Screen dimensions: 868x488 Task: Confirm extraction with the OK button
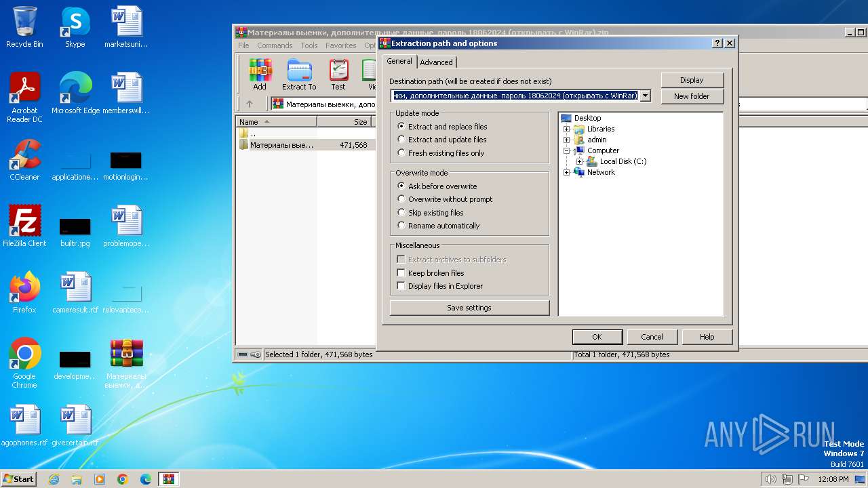click(x=597, y=337)
